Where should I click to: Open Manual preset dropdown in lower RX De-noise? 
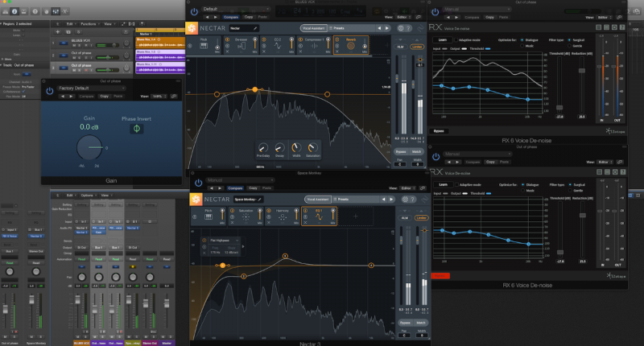[x=477, y=154]
